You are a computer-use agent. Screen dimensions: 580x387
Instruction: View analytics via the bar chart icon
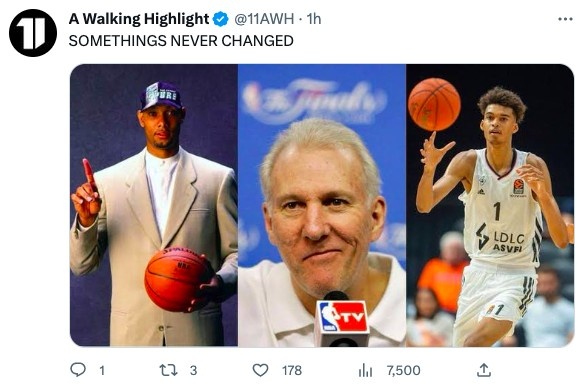(365, 370)
